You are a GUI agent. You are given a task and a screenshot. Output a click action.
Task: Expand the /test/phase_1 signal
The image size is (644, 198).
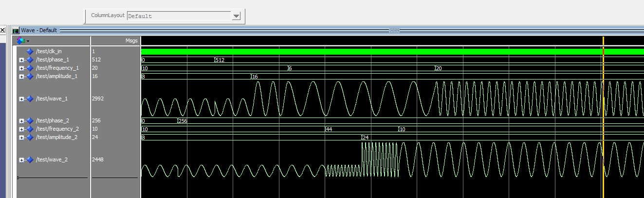(x=21, y=60)
